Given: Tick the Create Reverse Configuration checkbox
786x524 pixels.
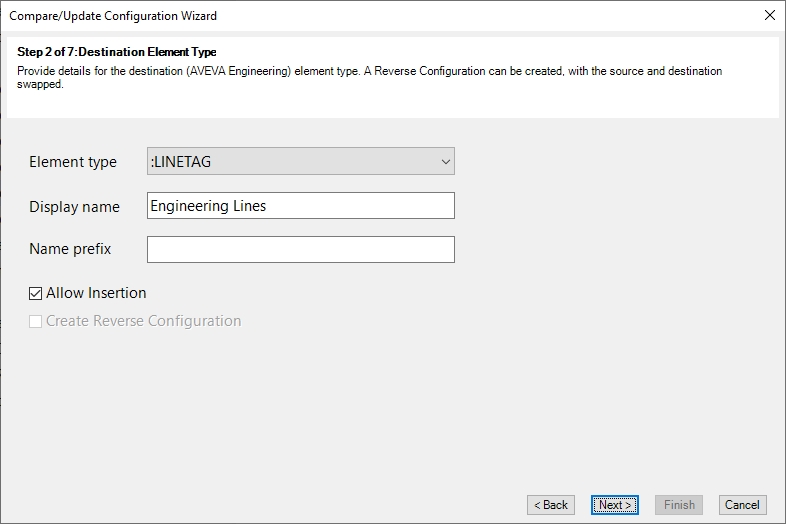Looking at the screenshot, I should click(35, 321).
